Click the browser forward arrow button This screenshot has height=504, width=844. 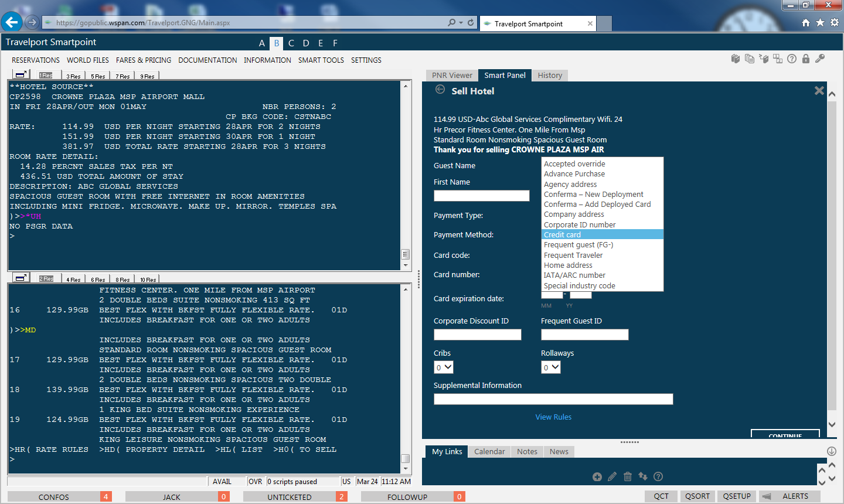coord(32,22)
